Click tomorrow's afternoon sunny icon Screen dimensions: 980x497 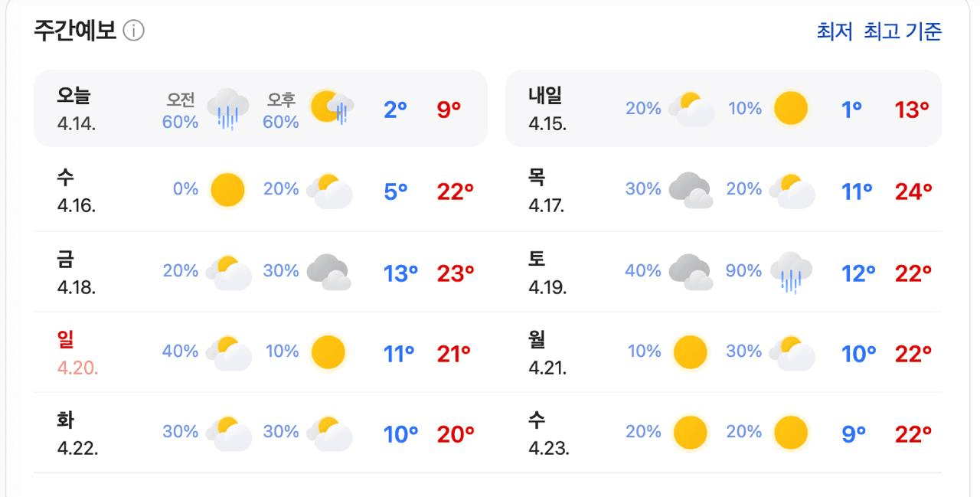pos(790,108)
